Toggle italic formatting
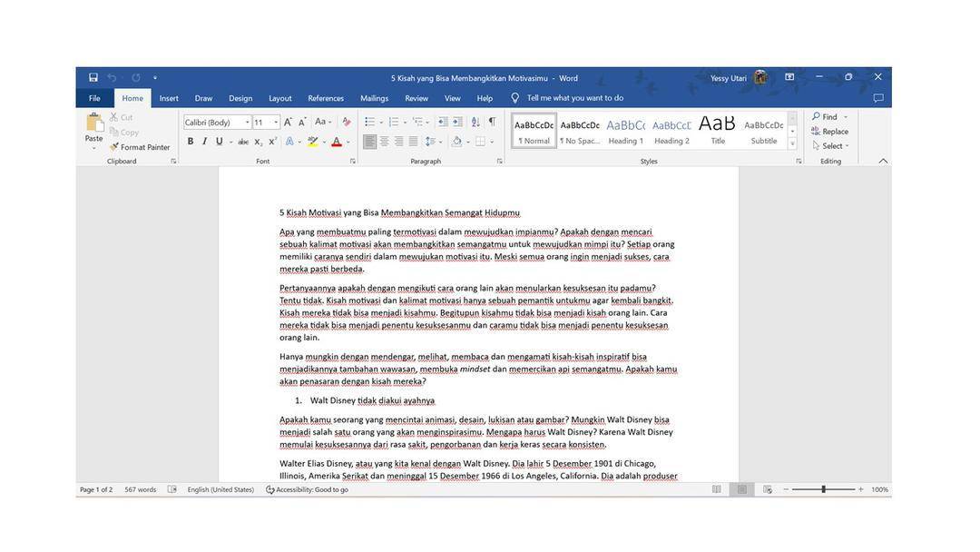 point(204,142)
